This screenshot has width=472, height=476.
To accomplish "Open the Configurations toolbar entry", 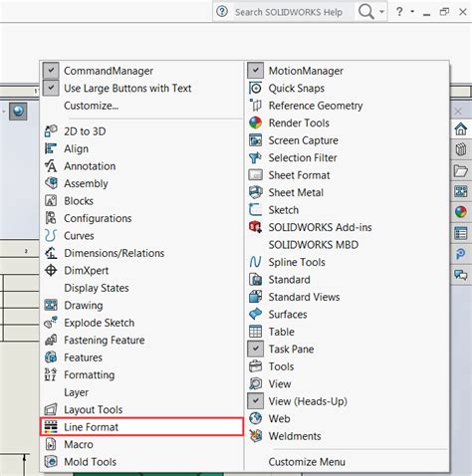I will point(141,218).
